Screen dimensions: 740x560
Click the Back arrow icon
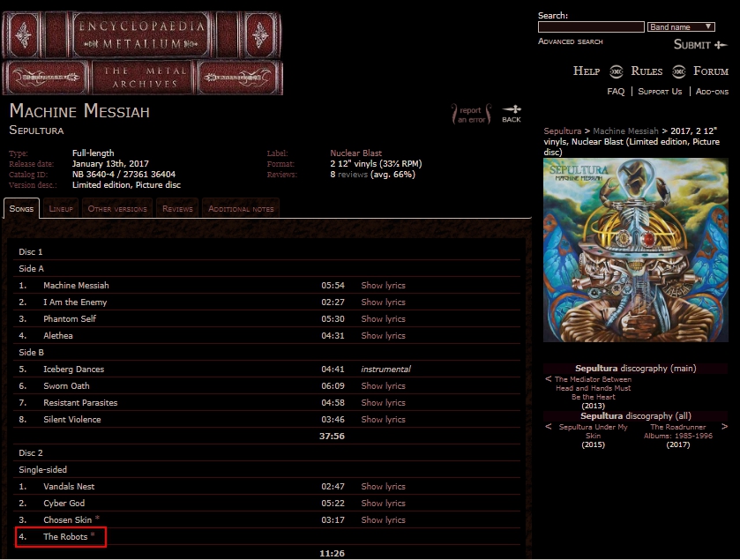512,114
